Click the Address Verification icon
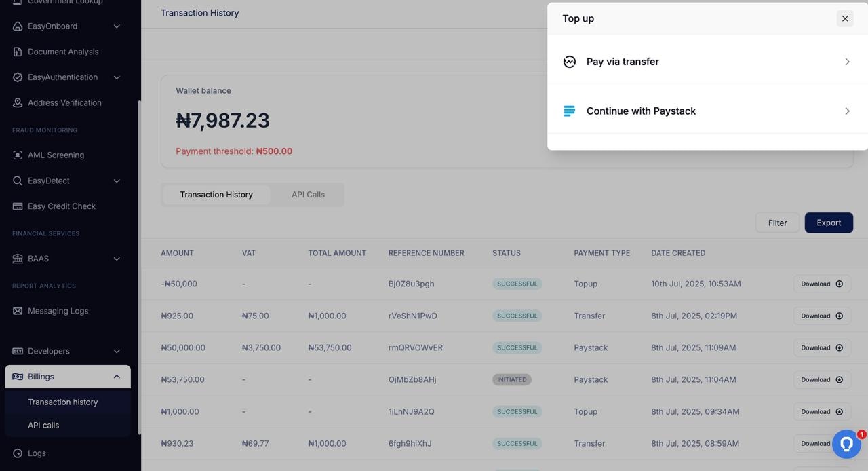This screenshot has height=471, width=868. [17, 102]
